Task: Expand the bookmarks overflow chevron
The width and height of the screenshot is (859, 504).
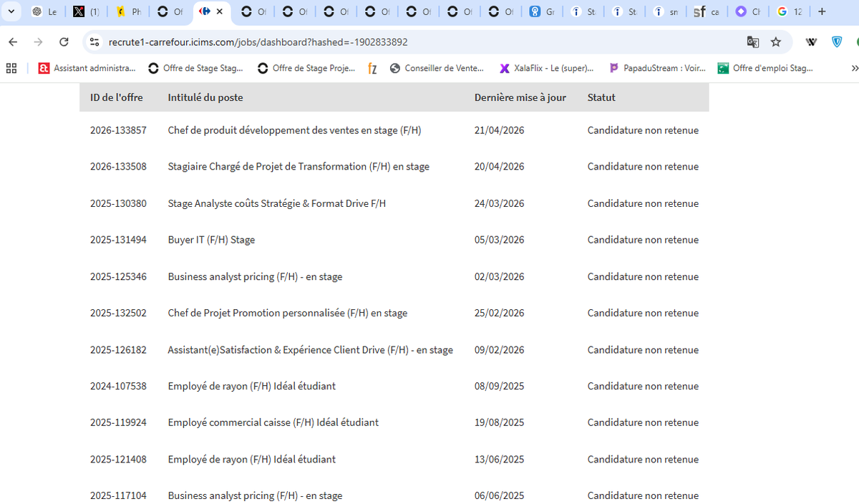Action: [853, 69]
